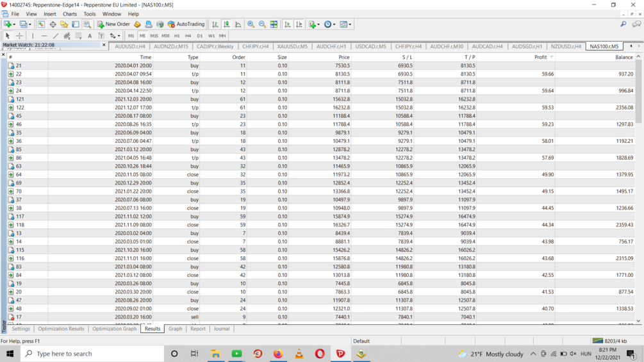
Task: Toggle the Navigator folder-star icon
Action: (64, 24)
